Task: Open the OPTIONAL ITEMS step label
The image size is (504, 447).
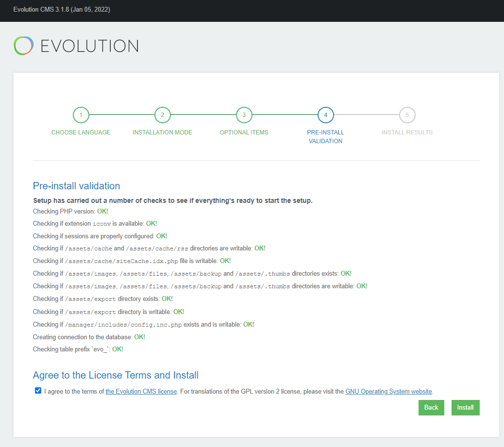Action: (244, 132)
